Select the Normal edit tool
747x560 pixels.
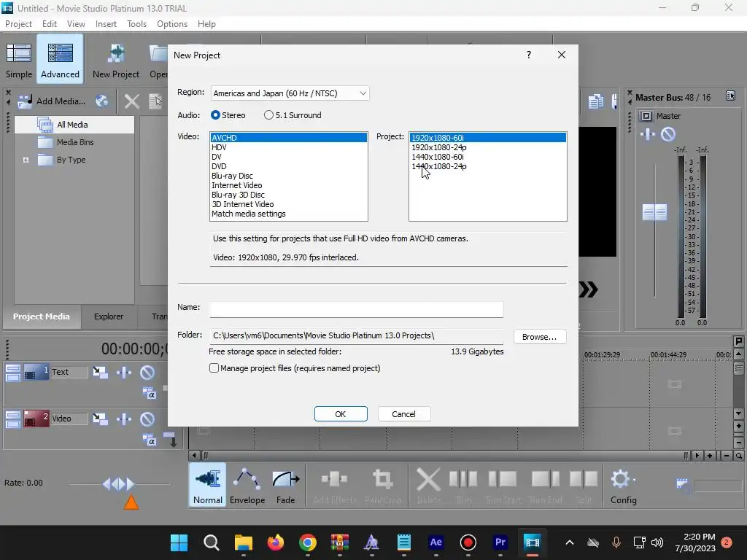(x=208, y=486)
